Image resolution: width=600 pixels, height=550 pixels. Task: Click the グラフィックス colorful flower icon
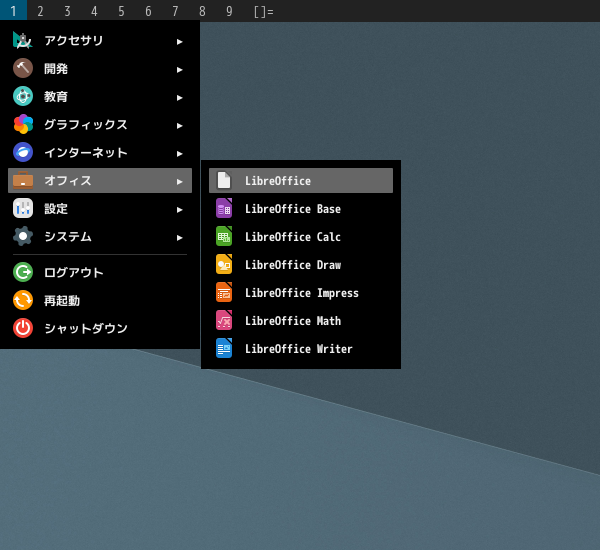[x=23, y=125]
